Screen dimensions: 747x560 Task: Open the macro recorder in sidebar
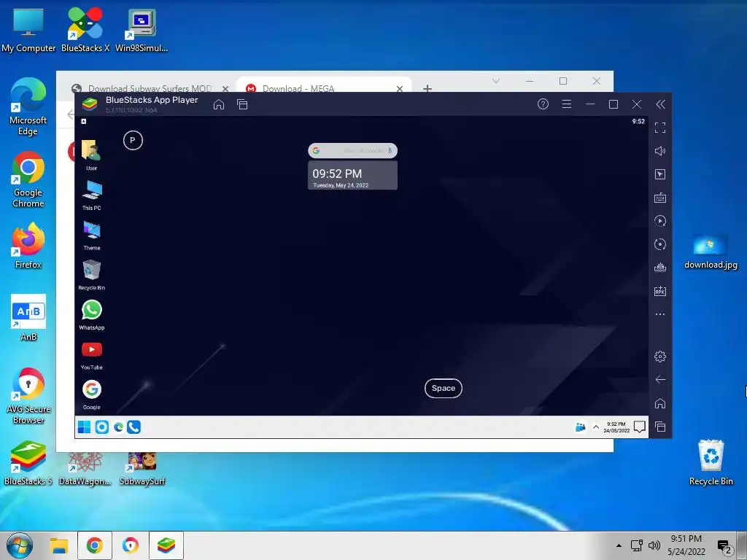(x=659, y=221)
